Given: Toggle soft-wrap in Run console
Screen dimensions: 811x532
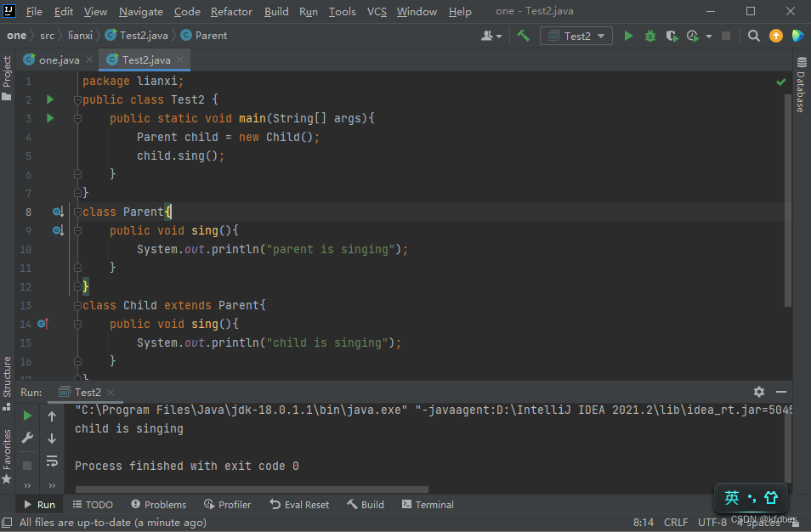Looking at the screenshot, I should (52, 461).
